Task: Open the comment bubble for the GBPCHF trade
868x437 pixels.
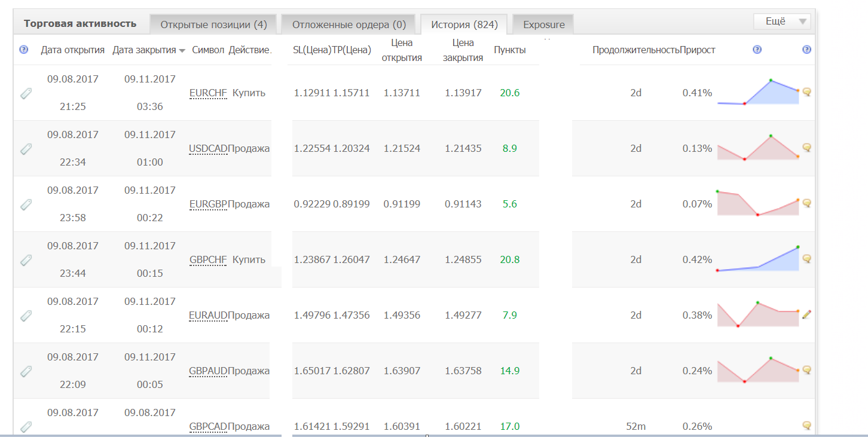Action: click(x=807, y=259)
